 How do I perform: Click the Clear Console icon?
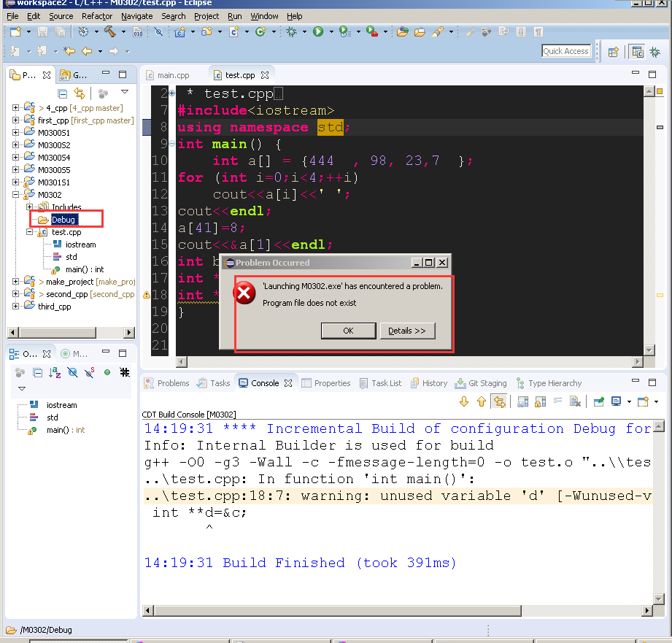point(575,401)
